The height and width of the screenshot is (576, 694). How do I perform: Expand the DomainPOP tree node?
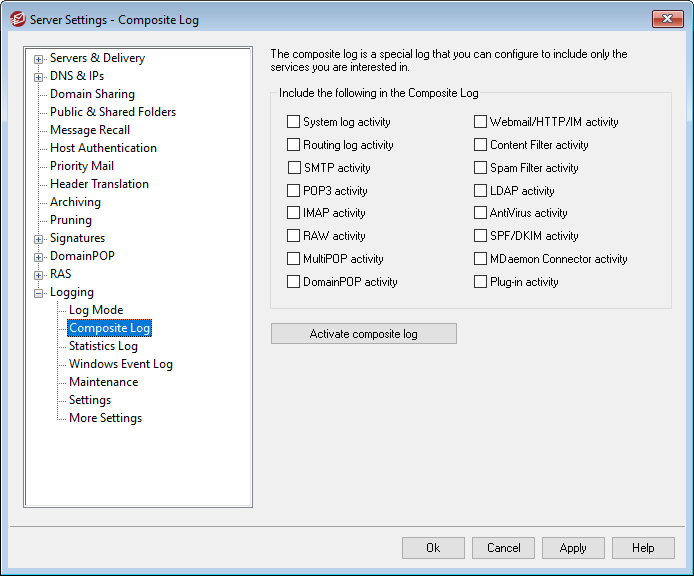(x=39, y=257)
